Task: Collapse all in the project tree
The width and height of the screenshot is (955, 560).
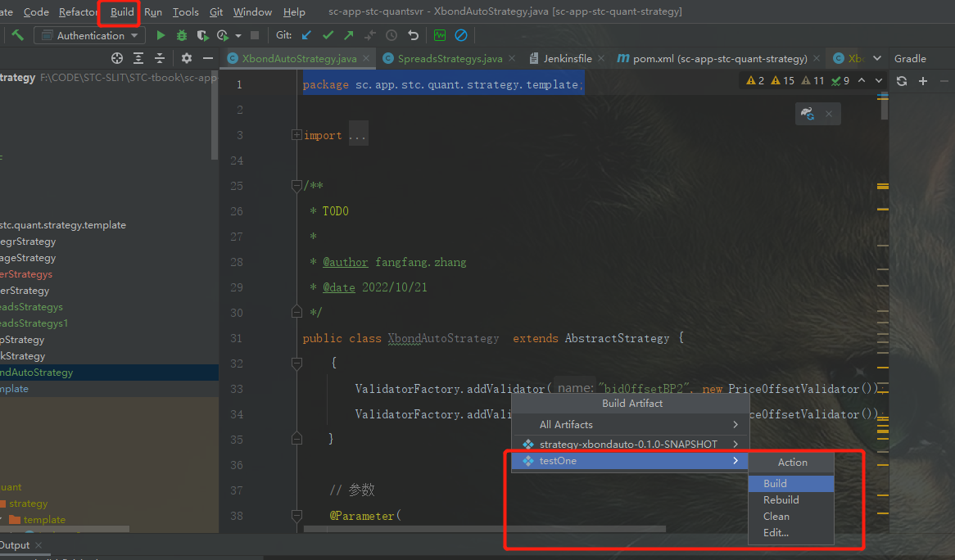Action: (x=160, y=58)
